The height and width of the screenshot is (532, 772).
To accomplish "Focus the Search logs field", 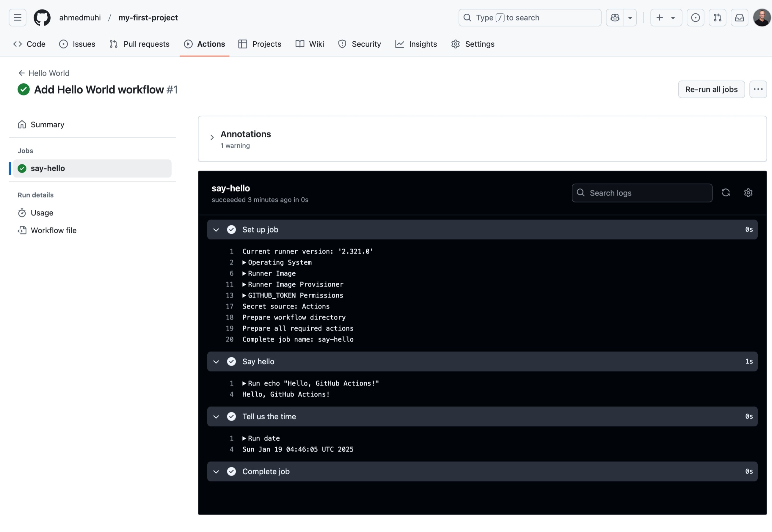I will point(642,193).
